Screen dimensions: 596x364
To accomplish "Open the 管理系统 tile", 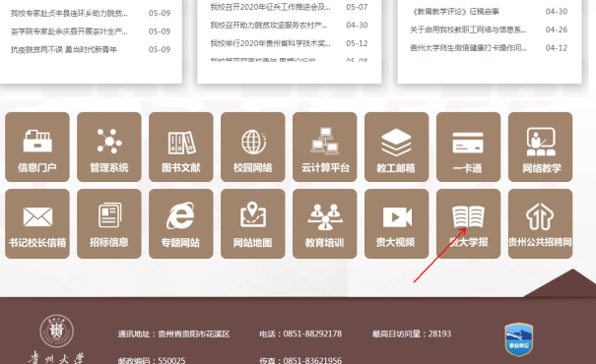I will click(109, 147).
